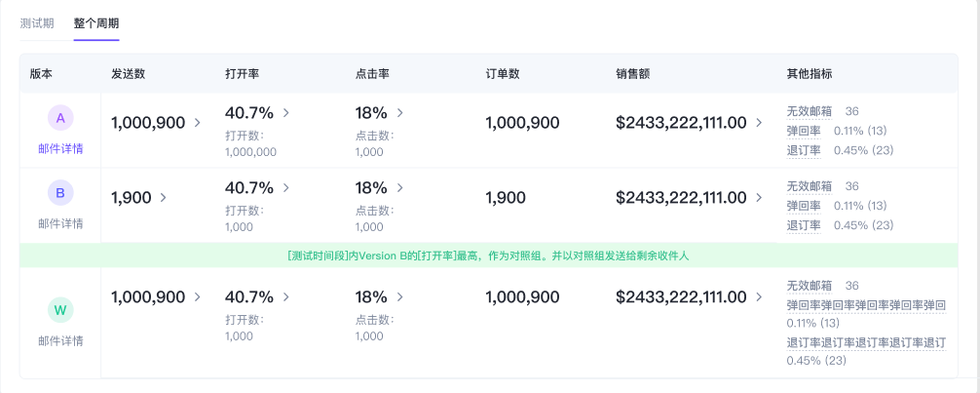980x393 pixels.
Task: Expand version B click rate 18% arrow
Action: [x=399, y=187]
